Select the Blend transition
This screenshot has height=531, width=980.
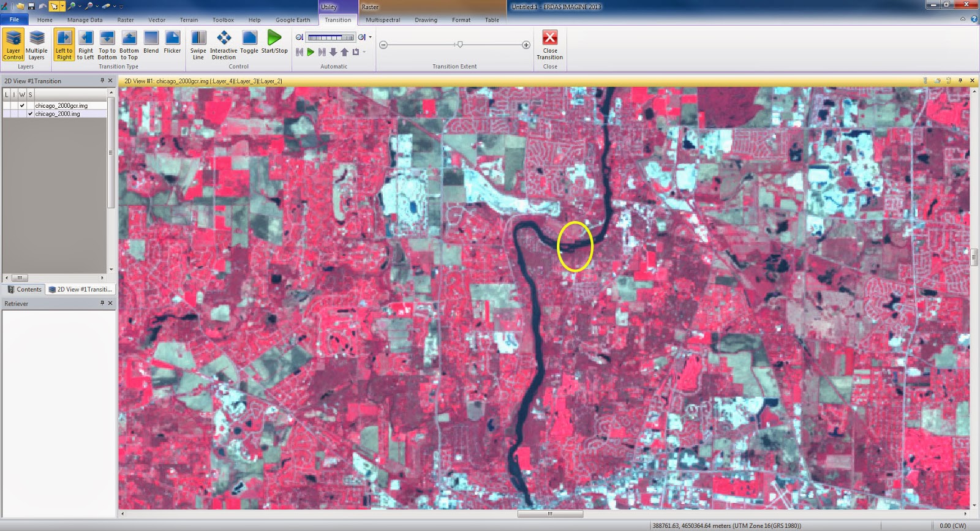tap(151, 43)
